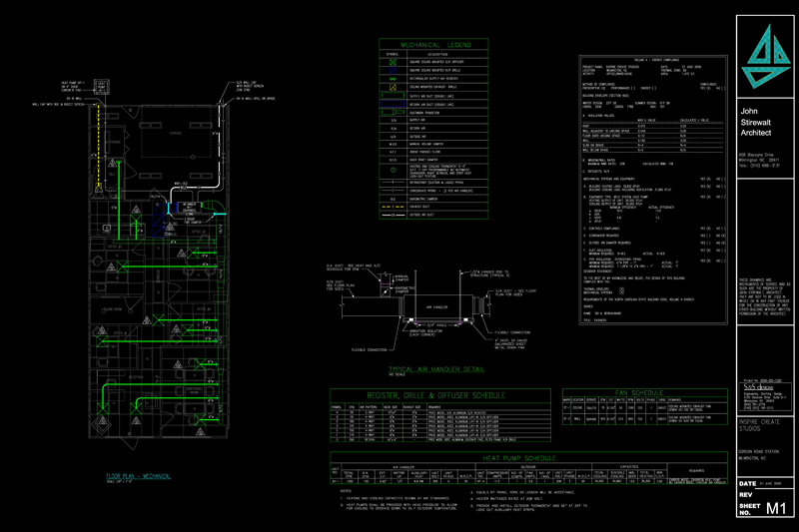This screenshot has height=532, width=799.
Task: Click the Floor Plan - Mechanical title
Action: (x=141, y=477)
